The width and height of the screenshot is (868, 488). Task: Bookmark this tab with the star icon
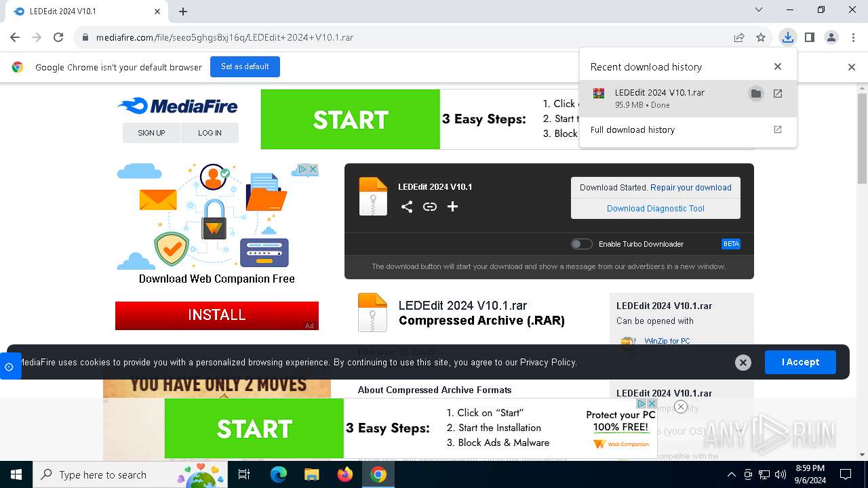tap(761, 37)
